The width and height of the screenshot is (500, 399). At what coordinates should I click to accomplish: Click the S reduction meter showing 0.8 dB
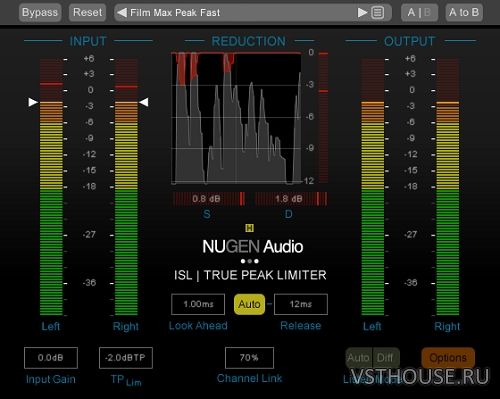208,199
